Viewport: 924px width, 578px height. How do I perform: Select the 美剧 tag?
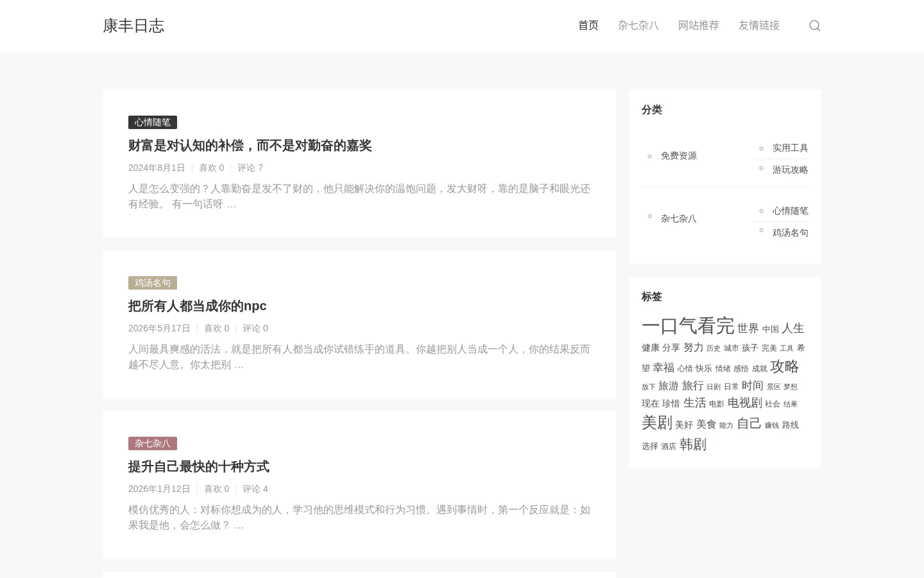(x=657, y=423)
